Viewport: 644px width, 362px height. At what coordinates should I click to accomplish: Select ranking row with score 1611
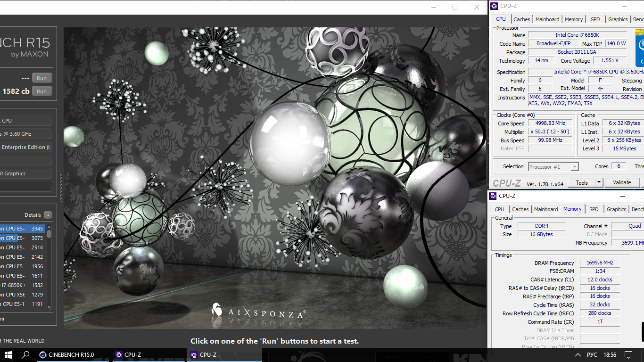click(x=23, y=276)
